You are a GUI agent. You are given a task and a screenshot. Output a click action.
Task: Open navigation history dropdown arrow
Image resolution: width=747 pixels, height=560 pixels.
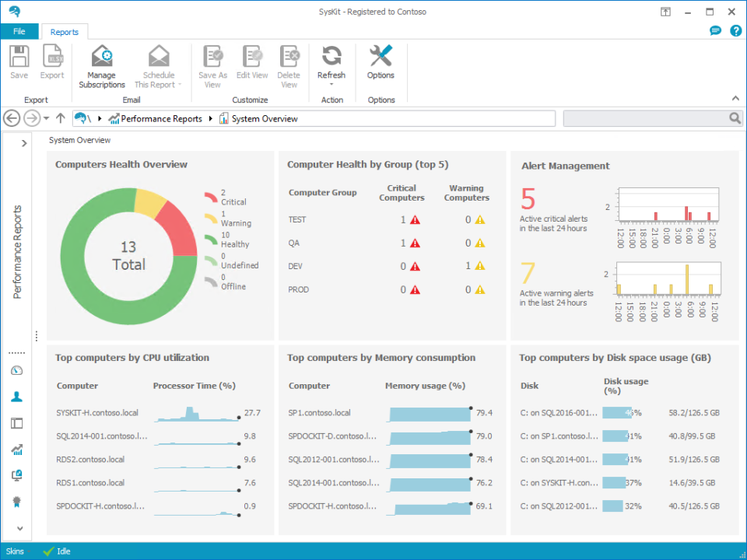tap(47, 119)
